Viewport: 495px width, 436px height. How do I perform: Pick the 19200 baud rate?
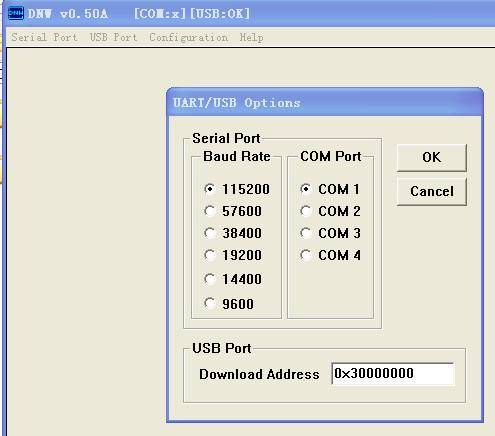click(233, 255)
